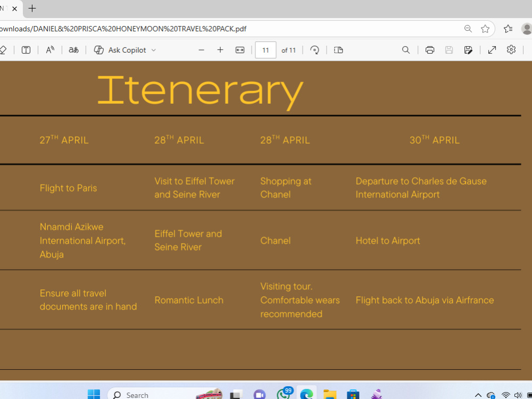The image size is (532, 399).
Task: Open the Windows Start menu
Action: click(x=94, y=394)
